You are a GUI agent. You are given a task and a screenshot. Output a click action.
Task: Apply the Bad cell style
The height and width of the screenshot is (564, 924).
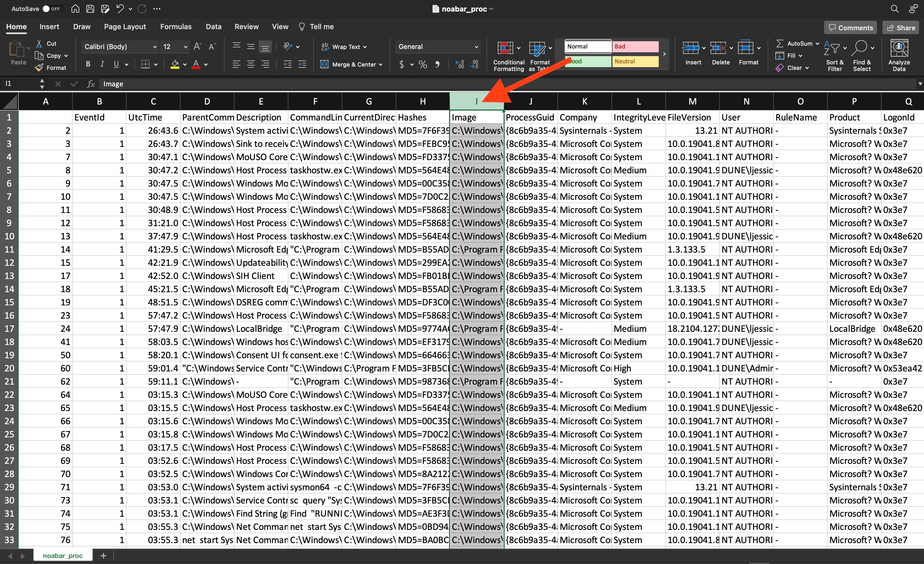coord(635,46)
